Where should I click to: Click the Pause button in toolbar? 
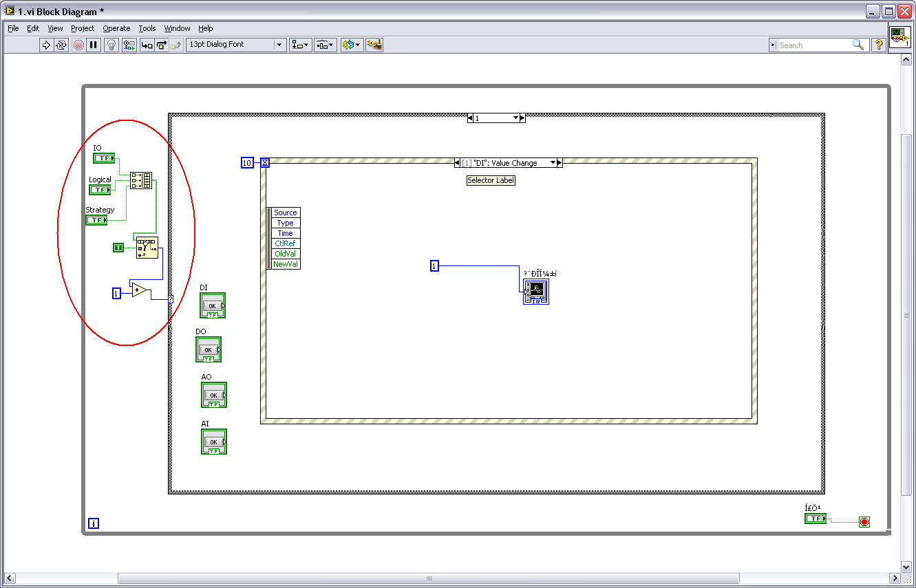(94, 45)
